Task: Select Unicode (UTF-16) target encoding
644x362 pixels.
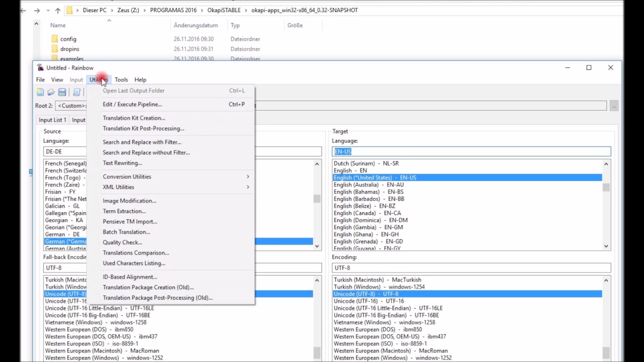Action: 369,301
